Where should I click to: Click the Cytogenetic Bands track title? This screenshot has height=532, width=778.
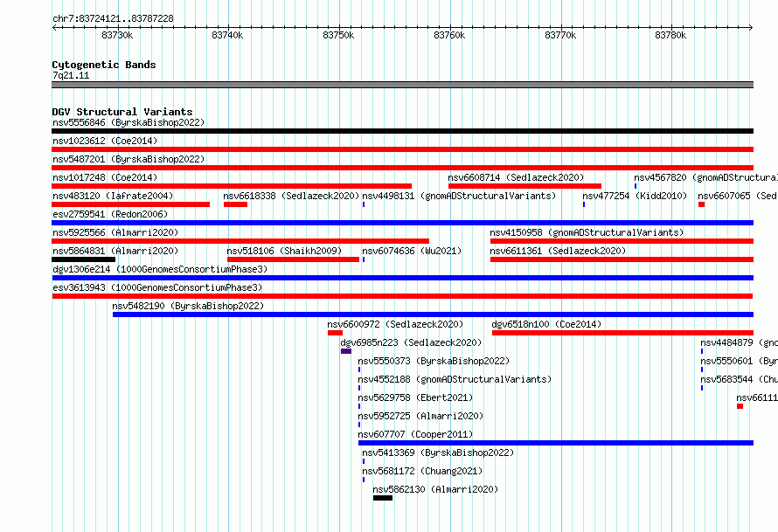point(104,65)
